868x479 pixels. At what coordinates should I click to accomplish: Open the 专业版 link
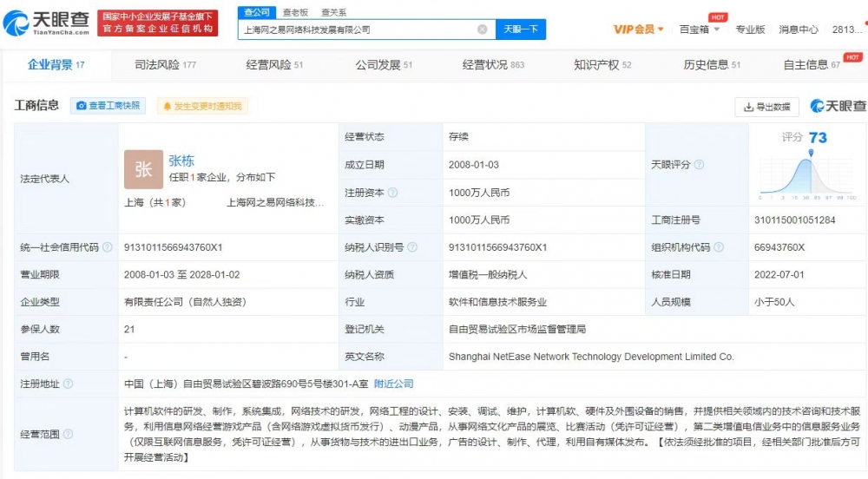click(750, 30)
